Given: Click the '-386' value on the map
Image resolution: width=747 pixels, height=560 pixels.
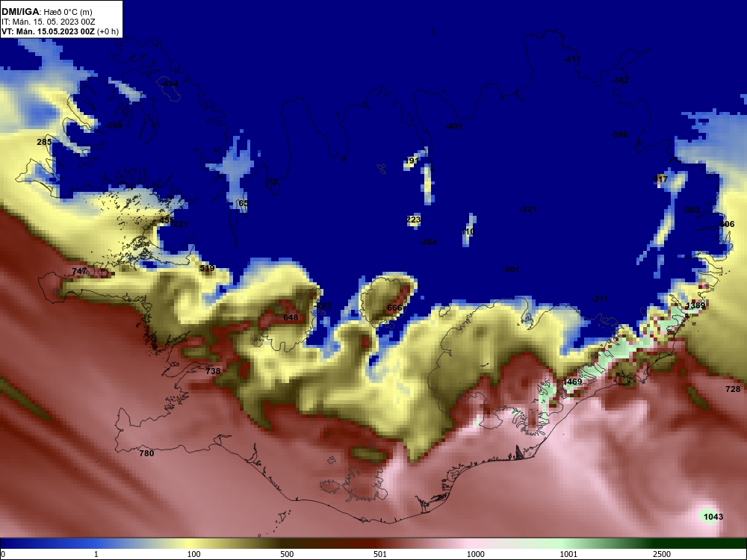Looking at the screenshot, I should pos(619,134).
